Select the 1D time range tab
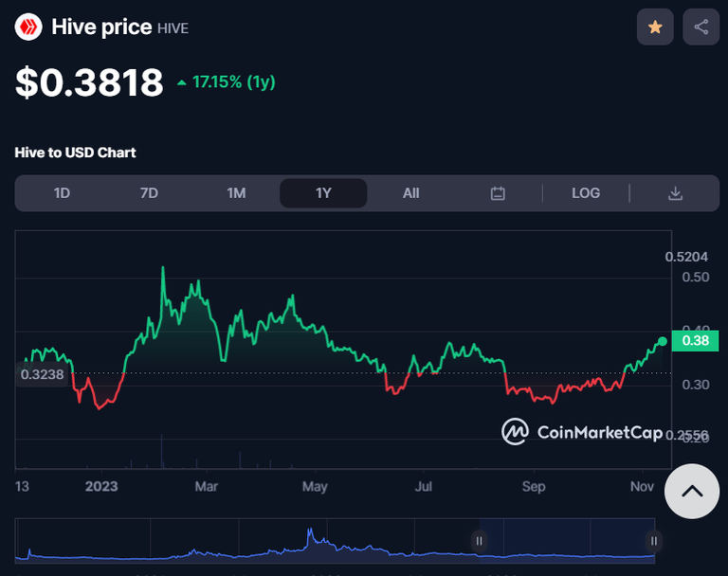The width and height of the screenshot is (728, 576). coord(62,193)
